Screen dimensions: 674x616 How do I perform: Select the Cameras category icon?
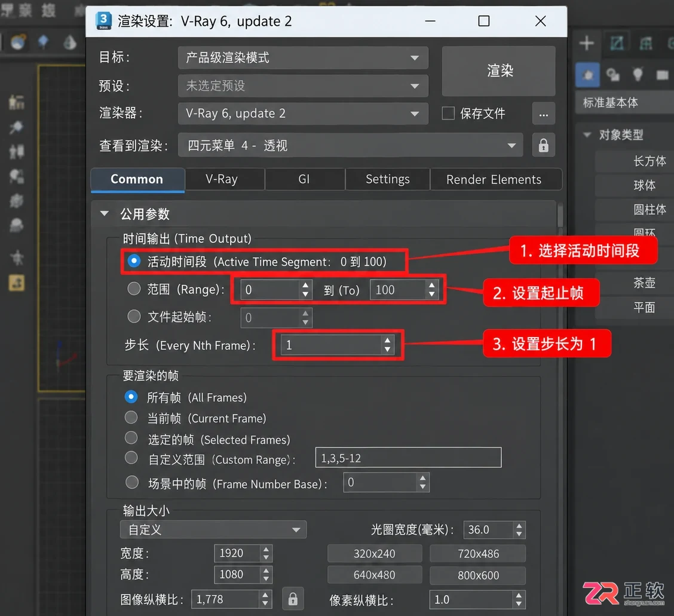coord(663,75)
